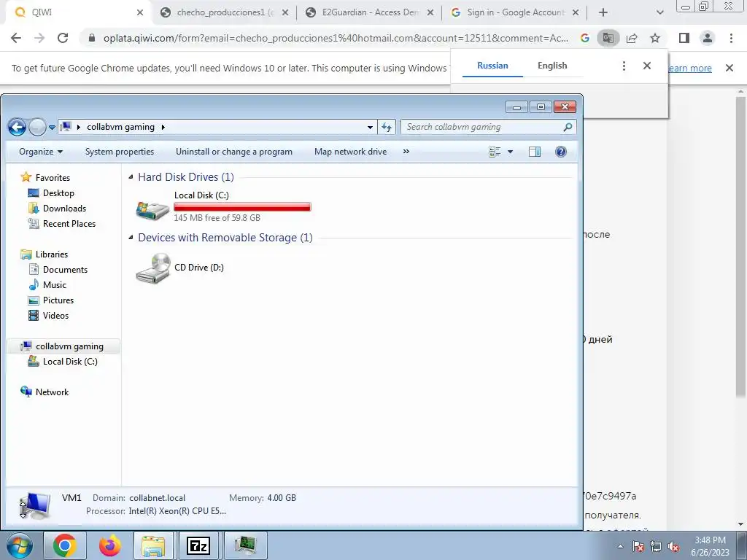Switch to the Sign in Google Account tab

516,12
